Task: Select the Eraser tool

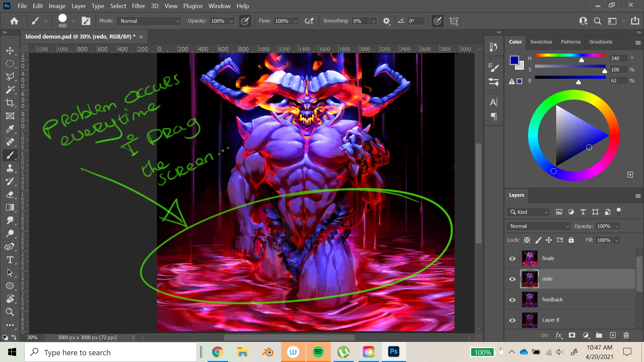Action: (10, 194)
